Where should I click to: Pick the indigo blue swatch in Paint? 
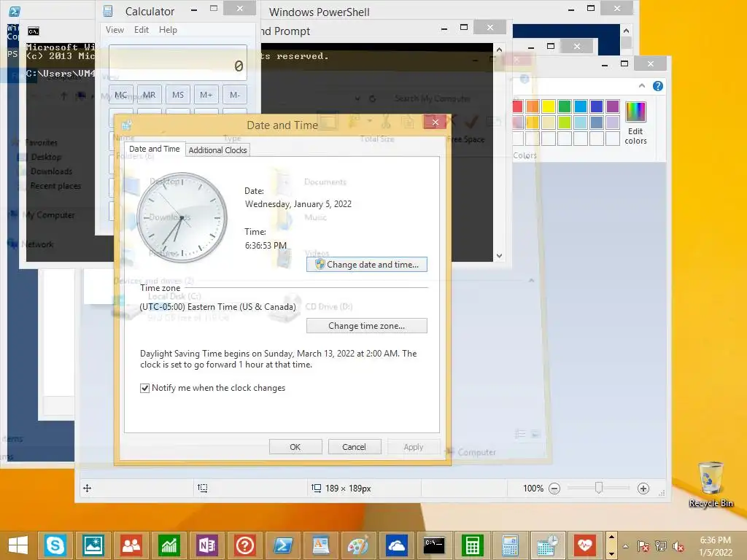597,106
